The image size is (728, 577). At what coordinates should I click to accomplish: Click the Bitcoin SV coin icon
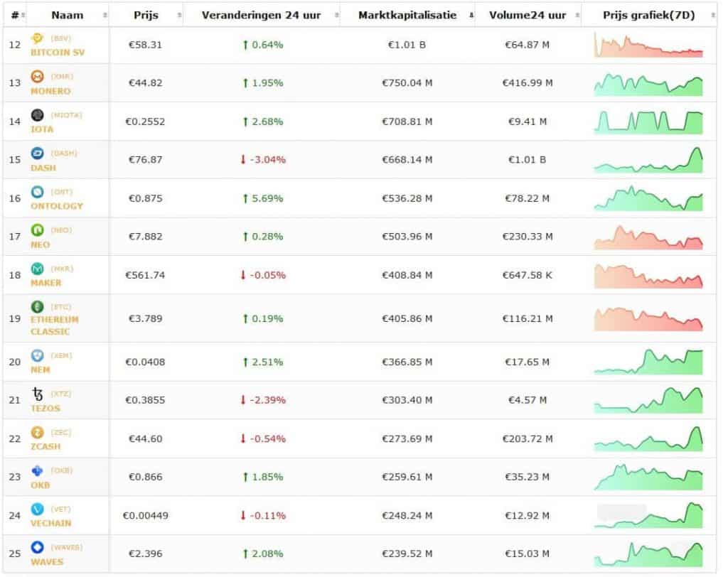pyautogui.click(x=37, y=38)
